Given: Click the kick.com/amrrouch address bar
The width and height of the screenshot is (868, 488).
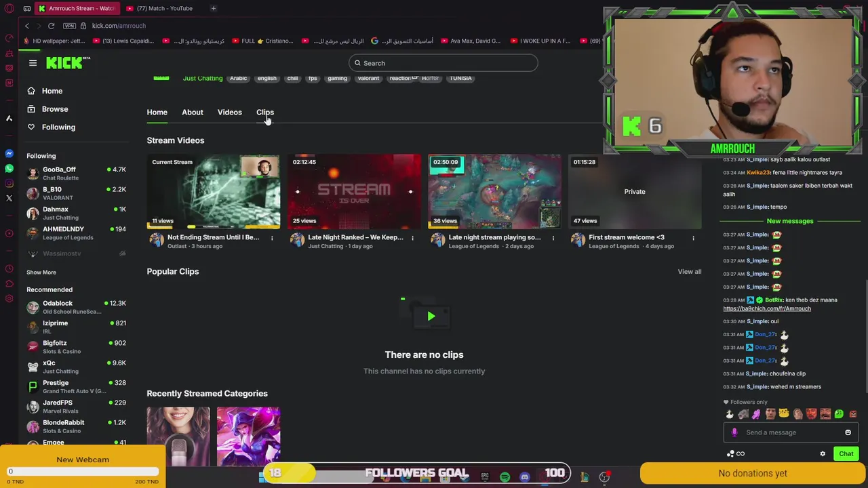Looking at the screenshot, I should (119, 26).
